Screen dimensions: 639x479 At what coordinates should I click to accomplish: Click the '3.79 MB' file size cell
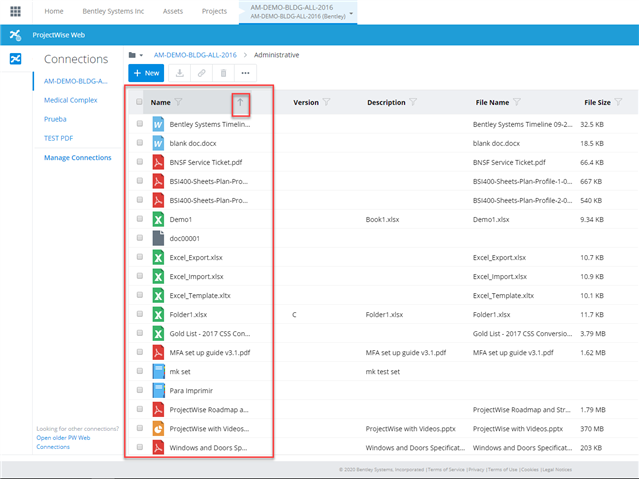(593, 333)
